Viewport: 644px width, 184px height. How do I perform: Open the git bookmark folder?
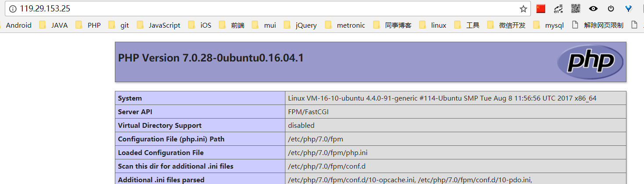click(118, 25)
